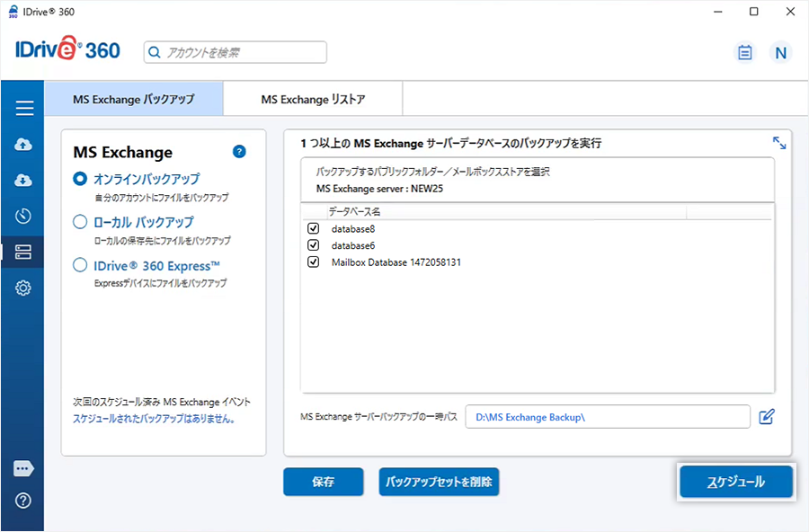Open the activity log icon in header
Image resolution: width=809 pixels, height=532 pixels.
(x=744, y=53)
